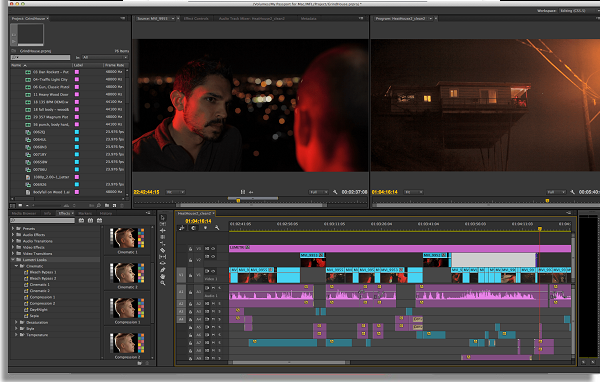The image size is (600, 382).
Task: Select the Rolling Edit tool
Action: coord(163,237)
